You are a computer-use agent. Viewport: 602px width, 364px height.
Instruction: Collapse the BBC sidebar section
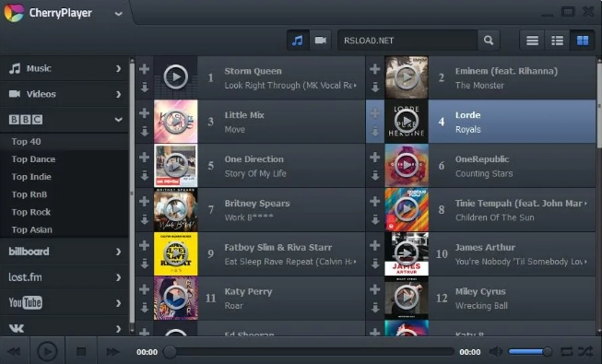(x=65, y=120)
